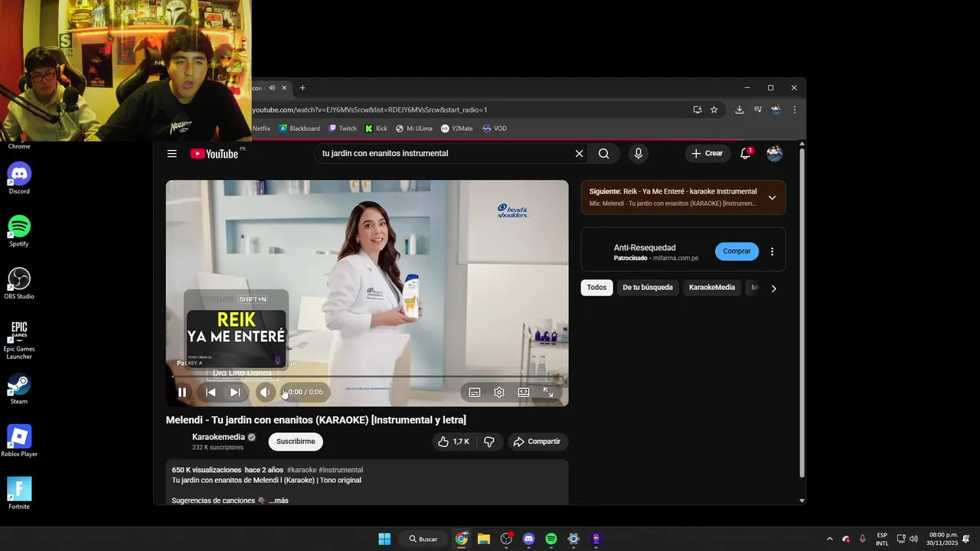Open the Karaokemedia channel name
Image resolution: width=980 pixels, height=551 pixels.
(218, 437)
